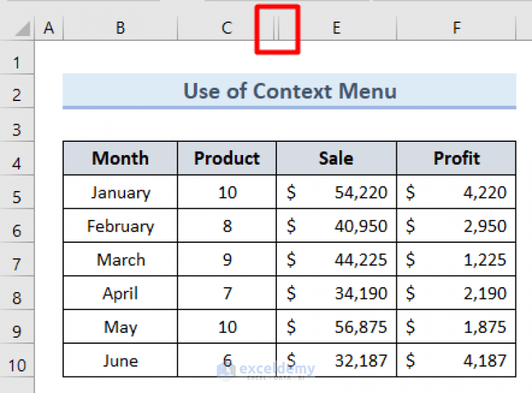Click the 'Use of Context Menu' title cell
The height and width of the screenshot is (393, 532).
(290, 91)
